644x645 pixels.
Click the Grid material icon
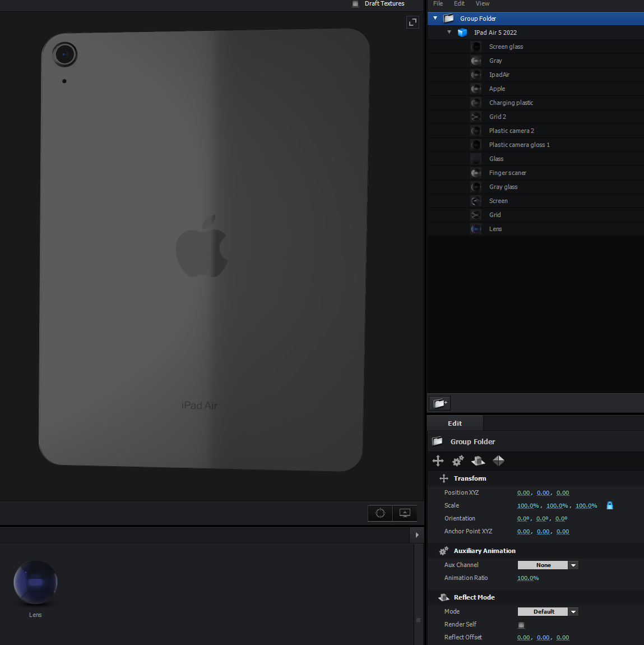476,215
